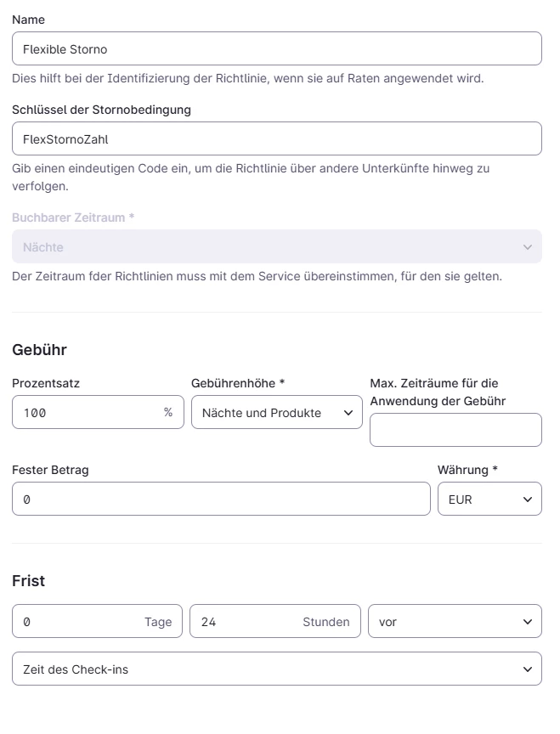Image resolution: width=560 pixels, height=734 pixels.
Task: Open the Buchbarer Zeitraum Nächte dropdown
Action: pyautogui.click(x=276, y=247)
